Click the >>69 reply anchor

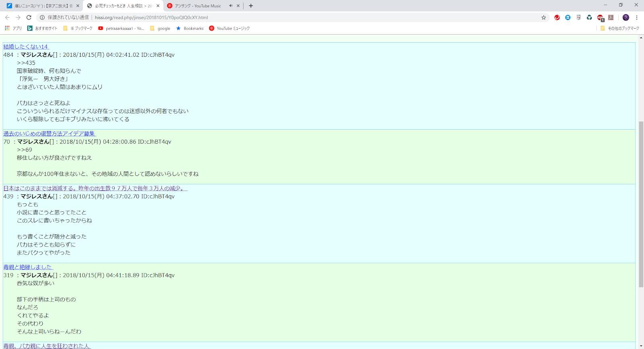[x=25, y=150]
